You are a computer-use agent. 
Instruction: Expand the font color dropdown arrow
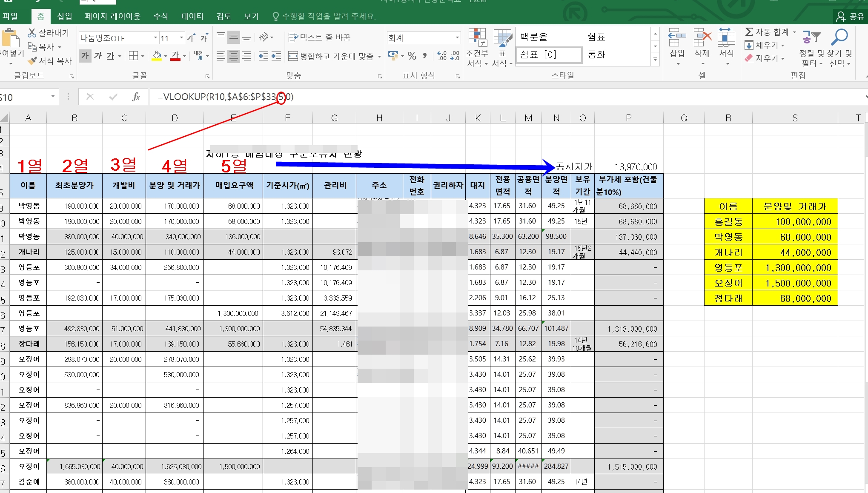pos(184,56)
